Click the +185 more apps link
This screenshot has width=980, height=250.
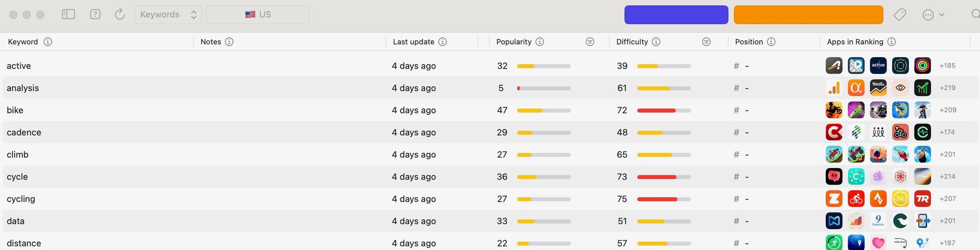coord(947,66)
